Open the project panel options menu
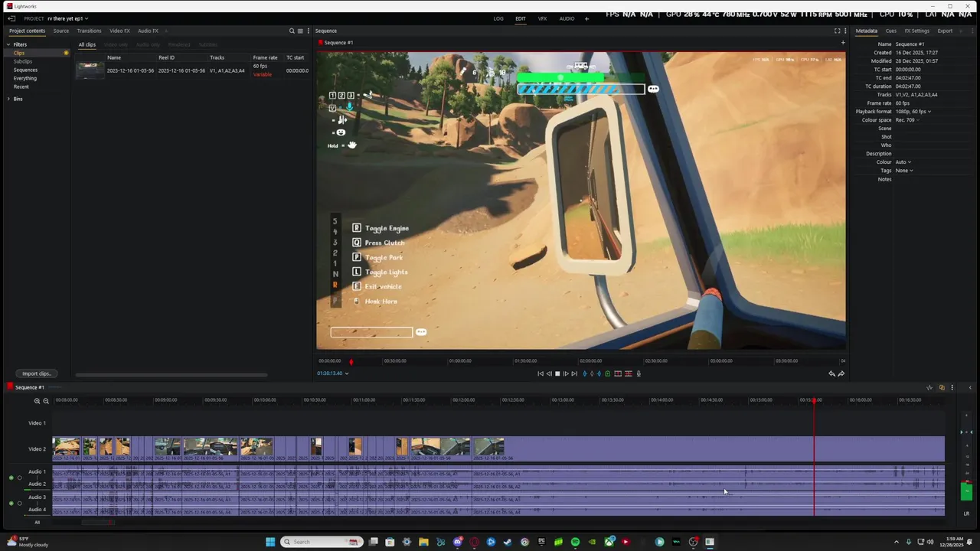Image resolution: width=980 pixels, height=551 pixels. click(x=308, y=31)
